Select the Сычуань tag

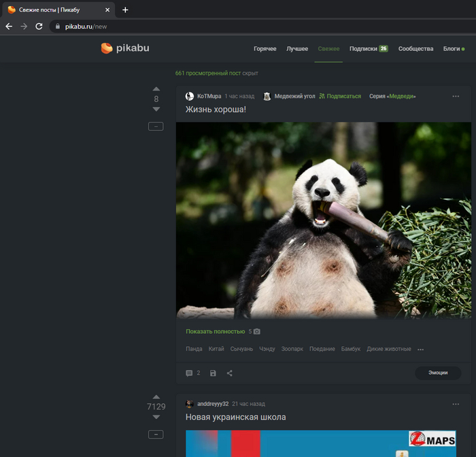(241, 349)
